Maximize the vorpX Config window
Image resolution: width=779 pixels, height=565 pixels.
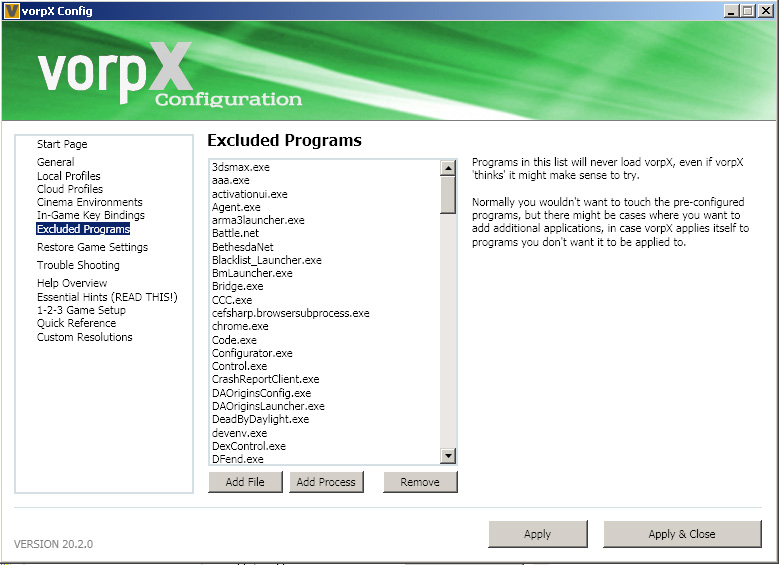tap(747, 11)
